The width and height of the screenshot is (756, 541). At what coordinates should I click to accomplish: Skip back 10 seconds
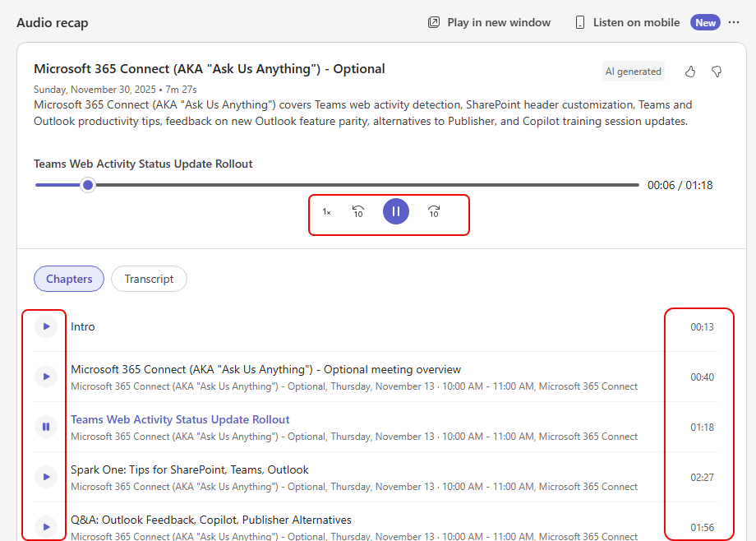(358, 212)
